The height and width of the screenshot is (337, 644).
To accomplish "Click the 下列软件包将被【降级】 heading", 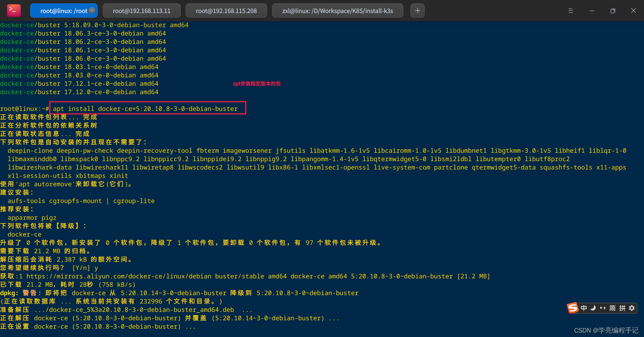I will tap(43, 226).
